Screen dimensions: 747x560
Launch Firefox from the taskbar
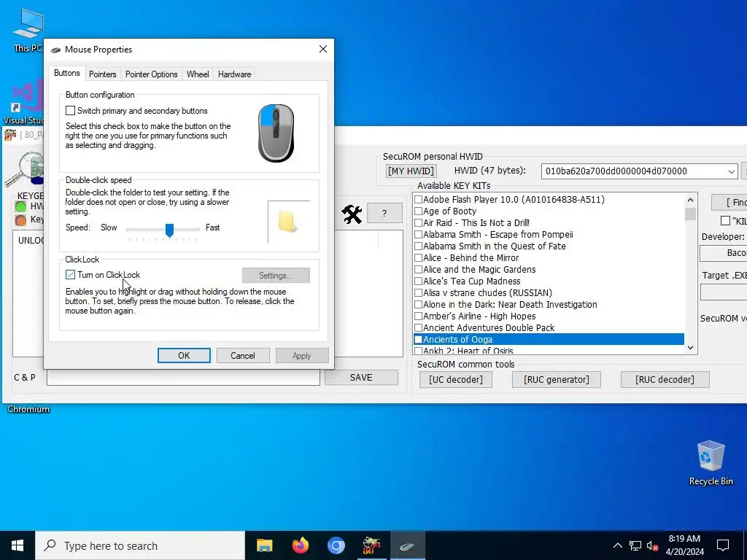[x=300, y=545]
